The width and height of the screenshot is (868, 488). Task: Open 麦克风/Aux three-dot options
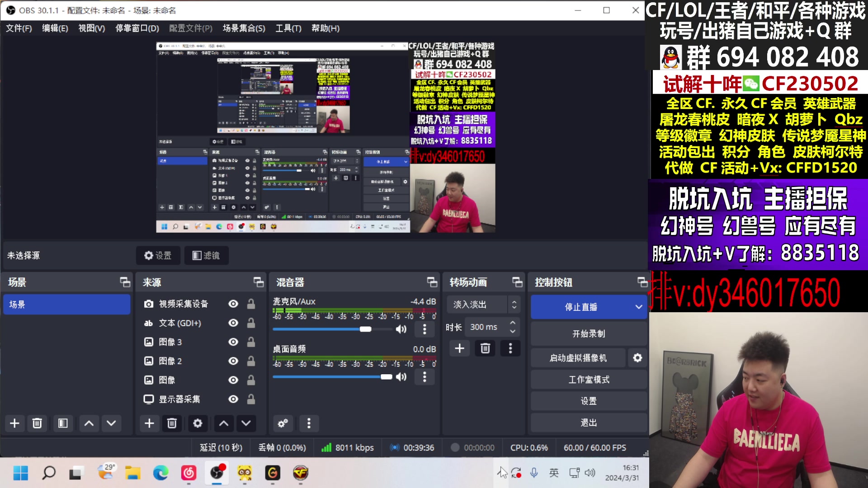tap(425, 329)
